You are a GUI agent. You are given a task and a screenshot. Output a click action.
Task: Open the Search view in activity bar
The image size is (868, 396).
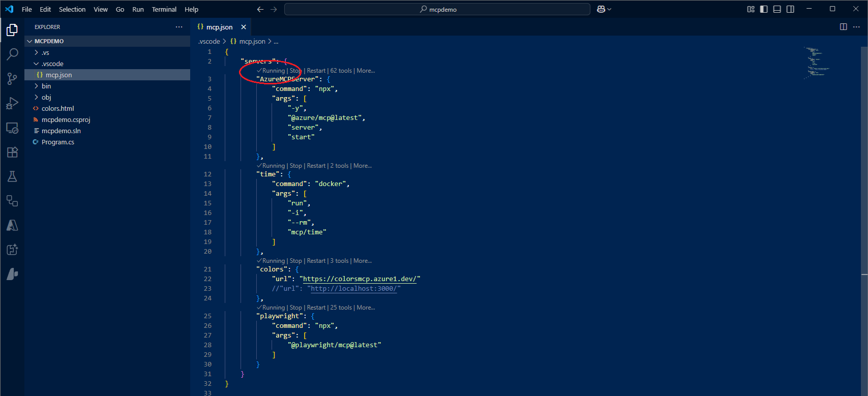[12, 54]
